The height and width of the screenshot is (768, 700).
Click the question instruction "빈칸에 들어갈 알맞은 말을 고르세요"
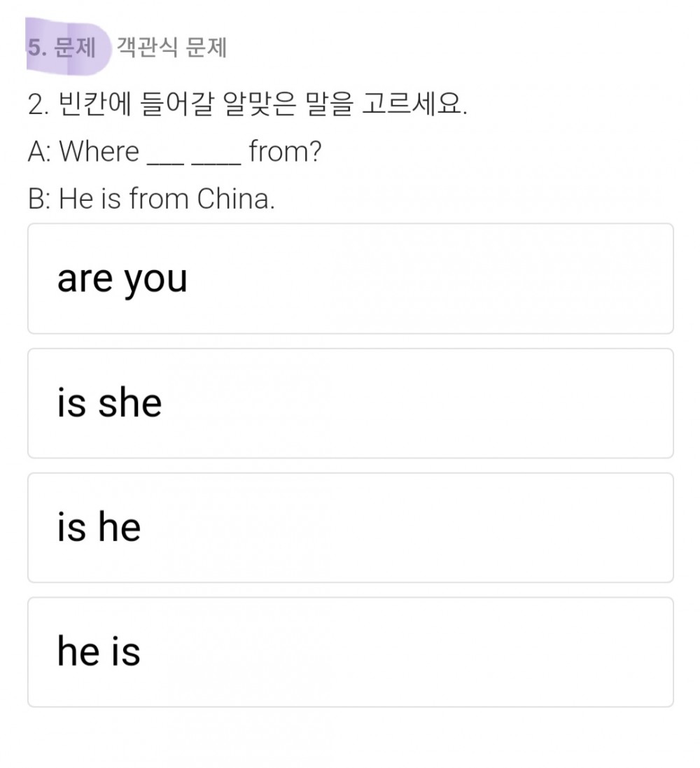(x=262, y=104)
